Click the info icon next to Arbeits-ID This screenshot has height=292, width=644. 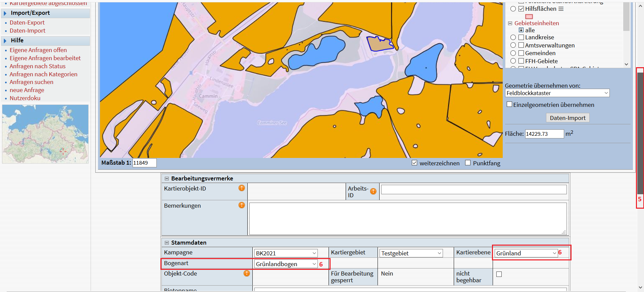pyautogui.click(x=373, y=191)
